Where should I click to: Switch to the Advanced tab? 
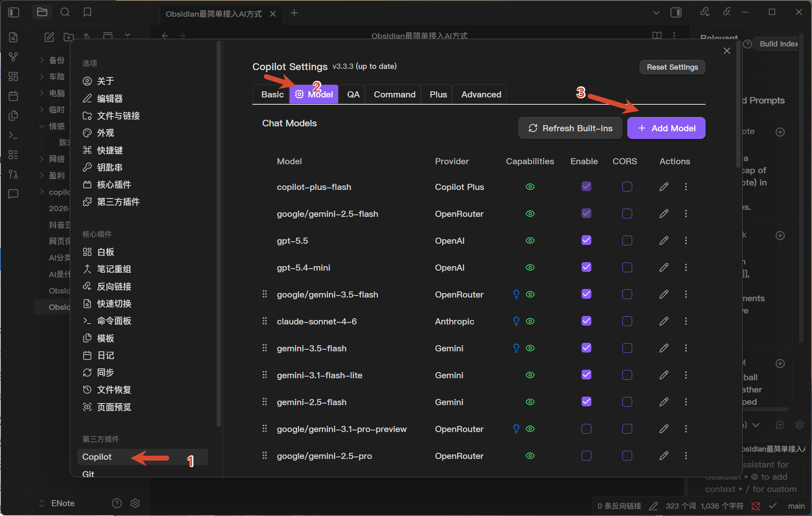(481, 95)
